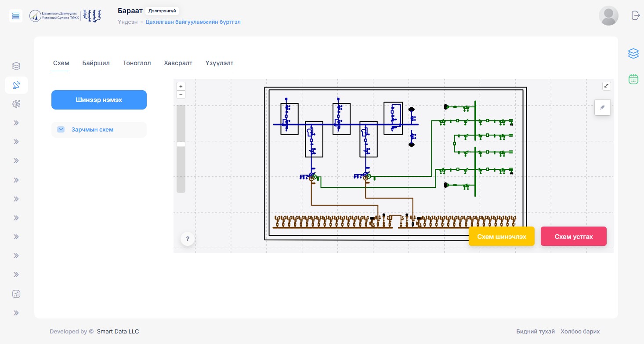Click the Шинээр нэмэх button
Viewport: 644px width, 344px height.
[x=99, y=100]
